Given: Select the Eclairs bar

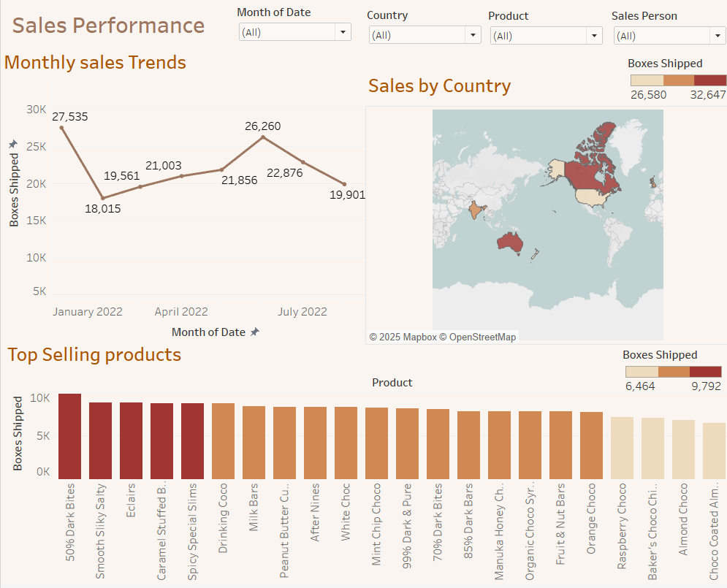Looking at the screenshot, I should 131,436.
